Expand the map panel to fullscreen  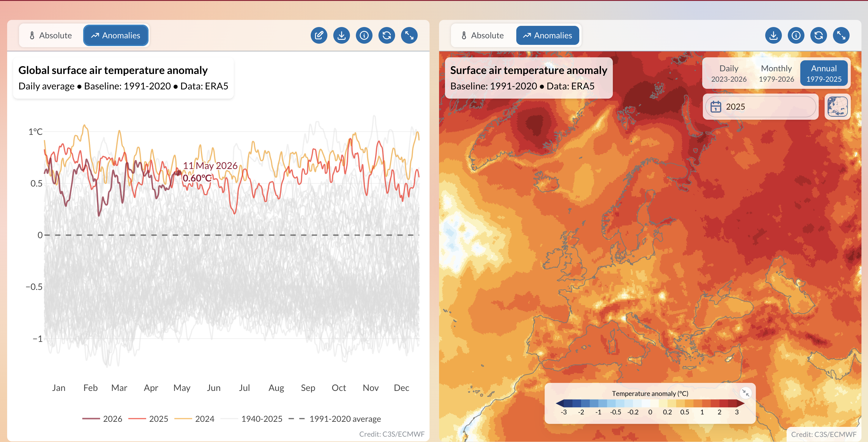(841, 35)
